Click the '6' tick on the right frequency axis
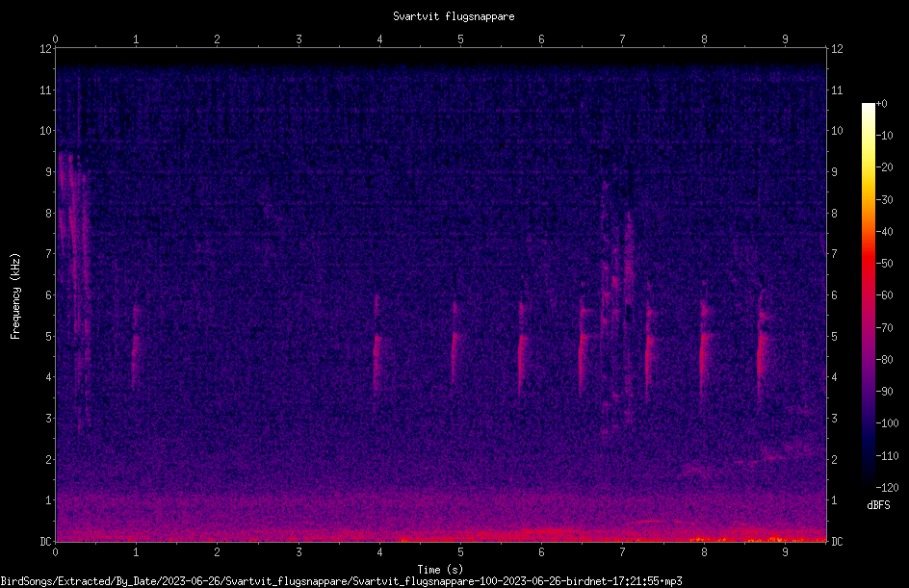The width and height of the screenshot is (909, 588). coord(834,295)
